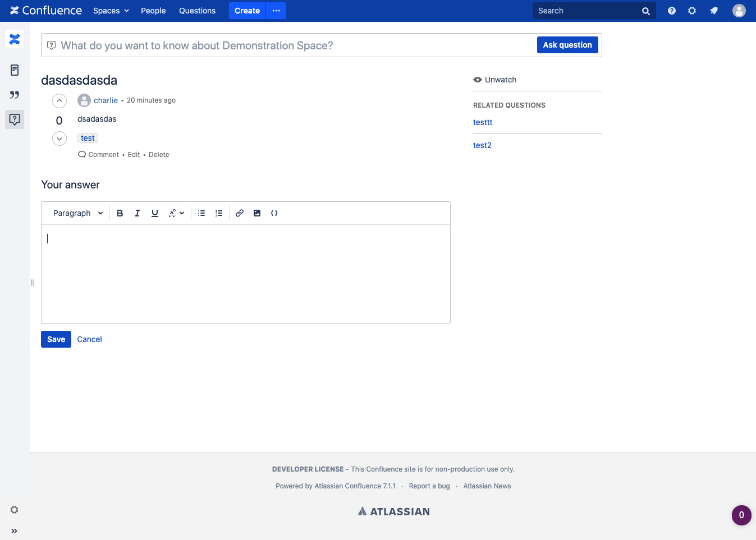Upvote the question with up arrow

point(59,101)
